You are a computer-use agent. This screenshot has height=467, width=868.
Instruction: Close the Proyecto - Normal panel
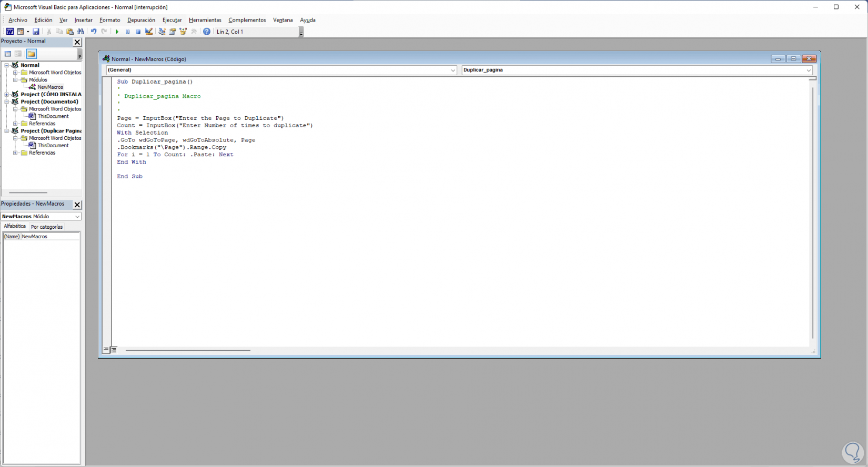pos(77,42)
